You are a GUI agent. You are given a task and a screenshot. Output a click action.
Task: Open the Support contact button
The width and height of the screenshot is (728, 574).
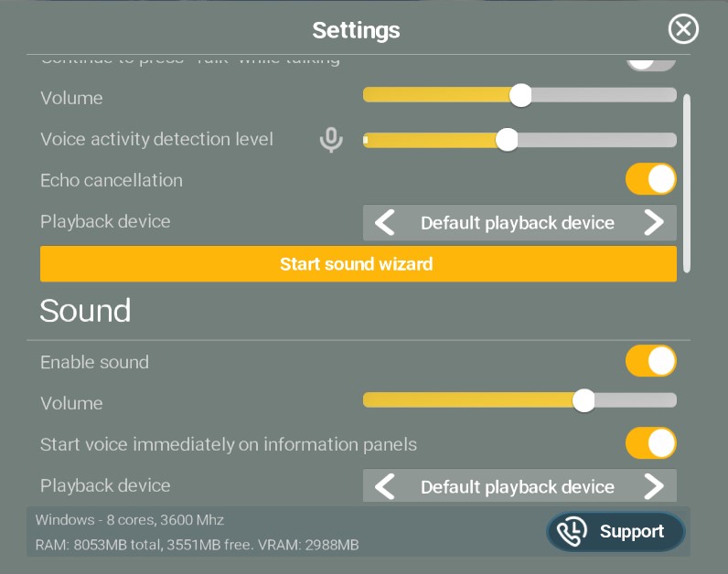coord(616,531)
